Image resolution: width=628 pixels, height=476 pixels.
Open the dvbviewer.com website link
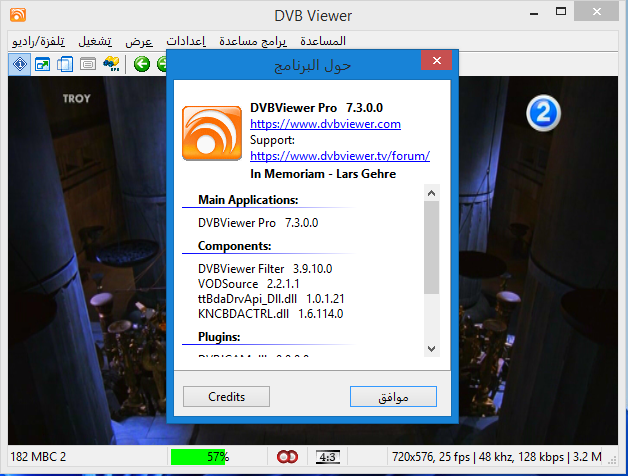click(x=325, y=124)
